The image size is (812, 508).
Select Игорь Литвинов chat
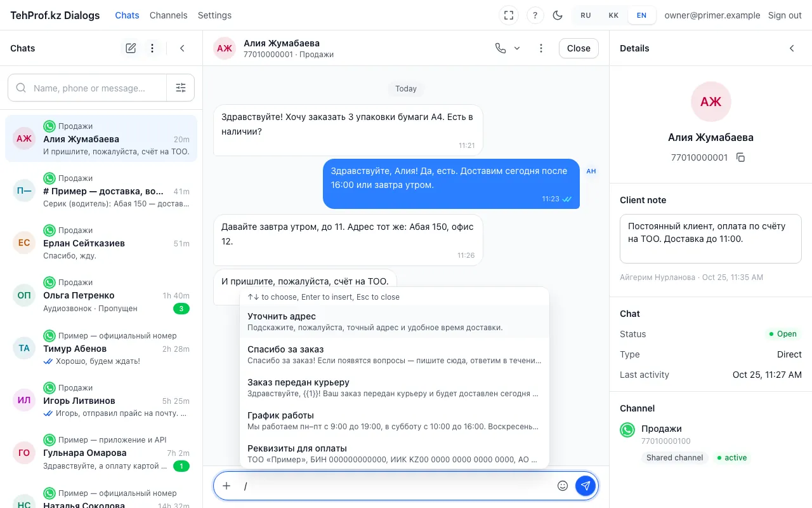pyautogui.click(x=101, y=400)
